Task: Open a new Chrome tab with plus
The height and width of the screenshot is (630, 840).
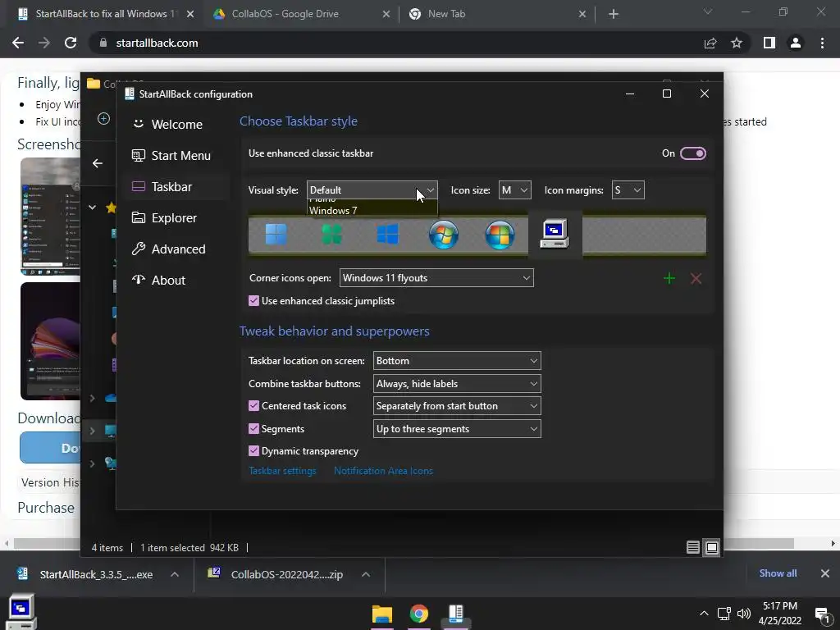Action: click(614, 15)
